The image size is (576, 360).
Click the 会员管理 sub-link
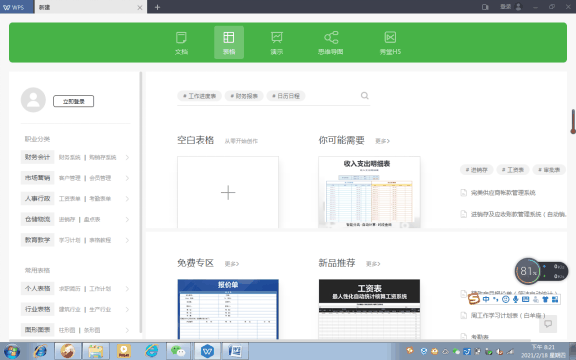point(100,178)
